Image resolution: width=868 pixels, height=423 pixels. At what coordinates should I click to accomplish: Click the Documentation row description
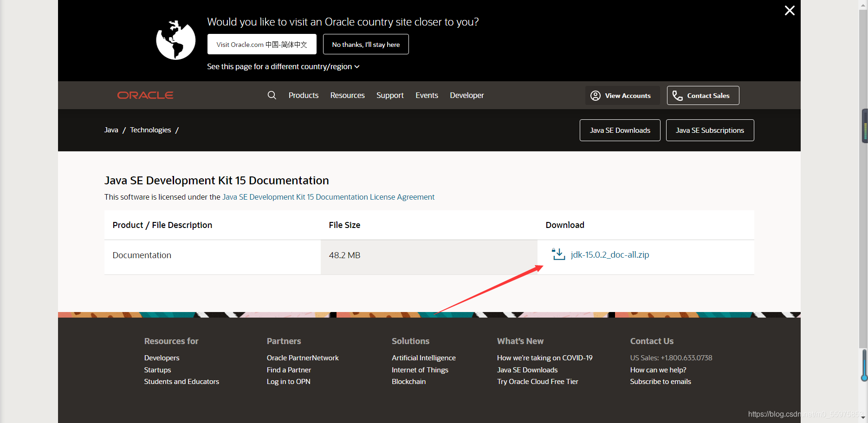(142, 255)
